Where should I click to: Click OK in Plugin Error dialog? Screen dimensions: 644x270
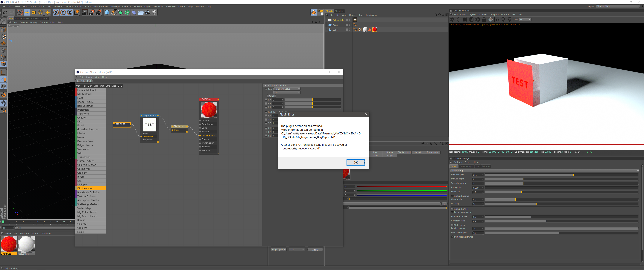pyautogui.click(x=355, y=163)
